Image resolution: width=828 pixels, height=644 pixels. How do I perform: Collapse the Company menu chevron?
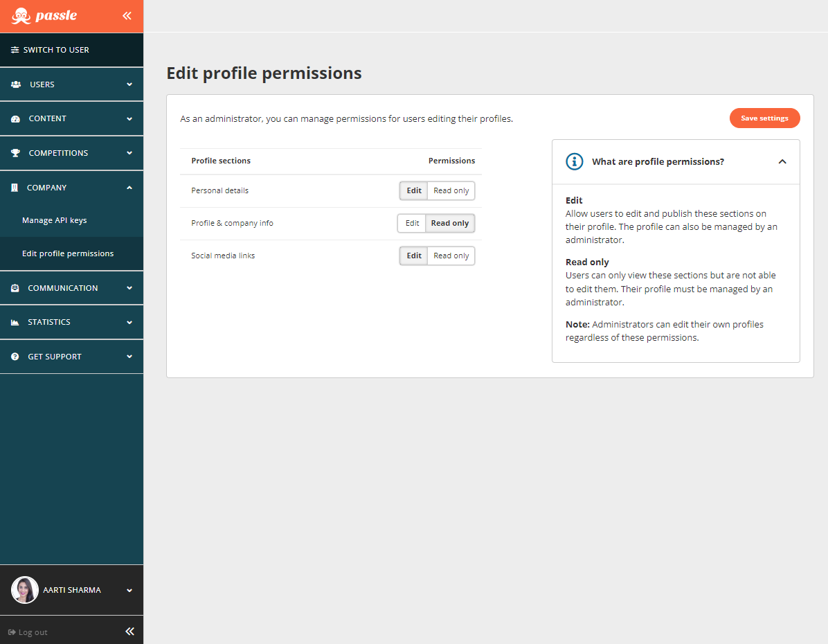pos(129,188)
